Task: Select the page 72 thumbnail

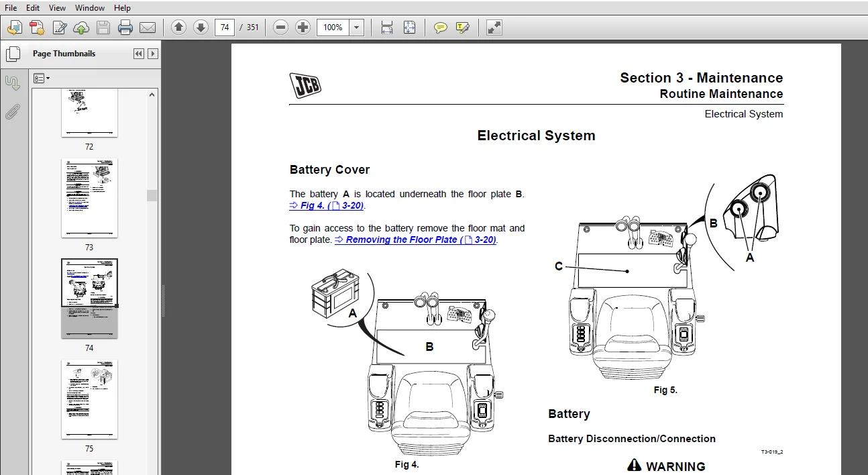Action: pos(89,112)
